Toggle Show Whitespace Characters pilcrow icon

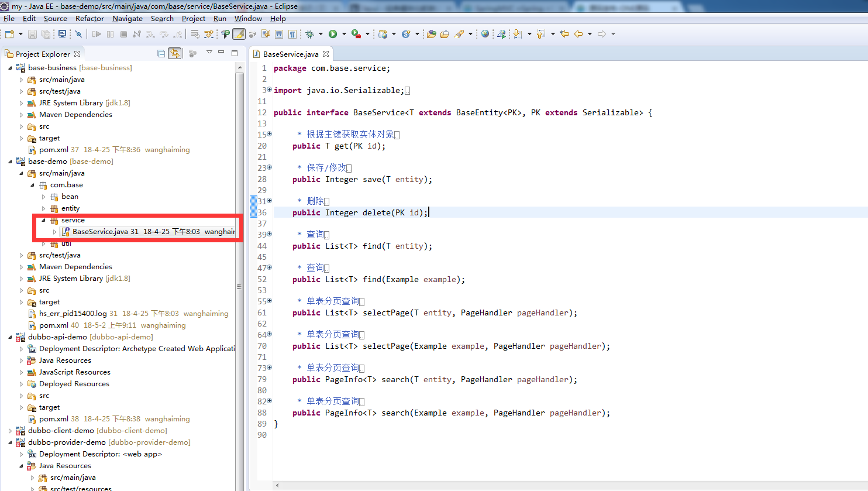point(292,34)
